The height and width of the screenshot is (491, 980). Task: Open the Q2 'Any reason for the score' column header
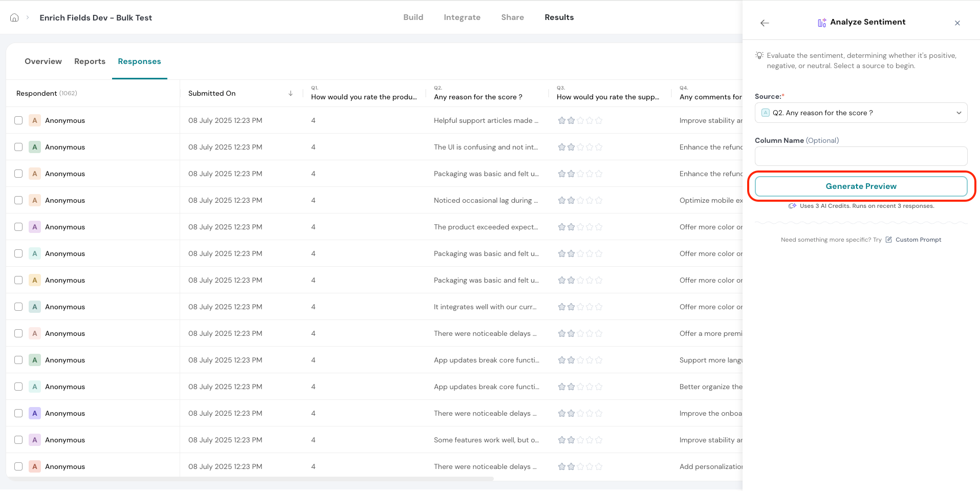[x=477, y=97]
